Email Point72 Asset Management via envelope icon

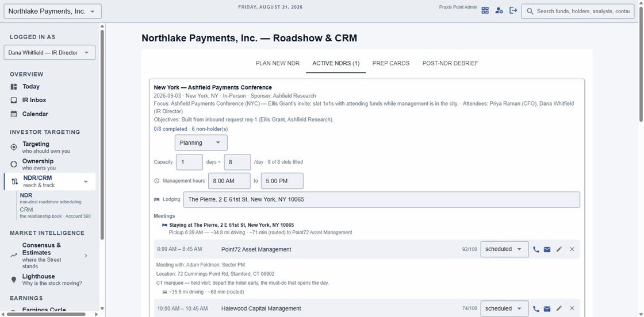(x=547, y=249)
